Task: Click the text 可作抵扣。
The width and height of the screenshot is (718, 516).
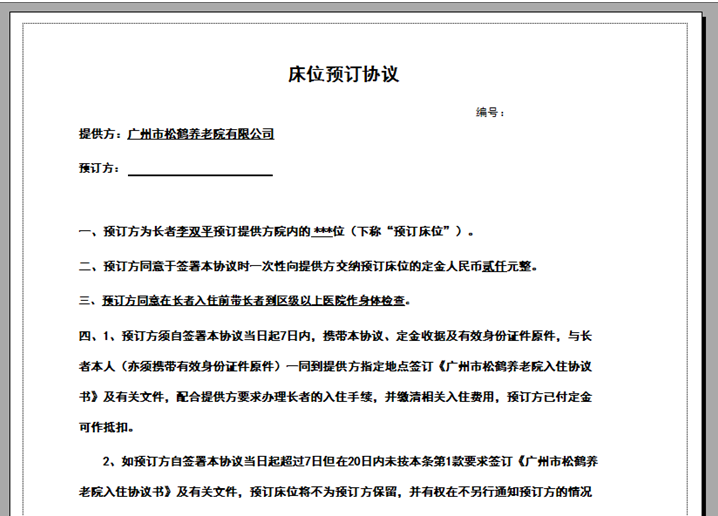Action: [106, 427]
